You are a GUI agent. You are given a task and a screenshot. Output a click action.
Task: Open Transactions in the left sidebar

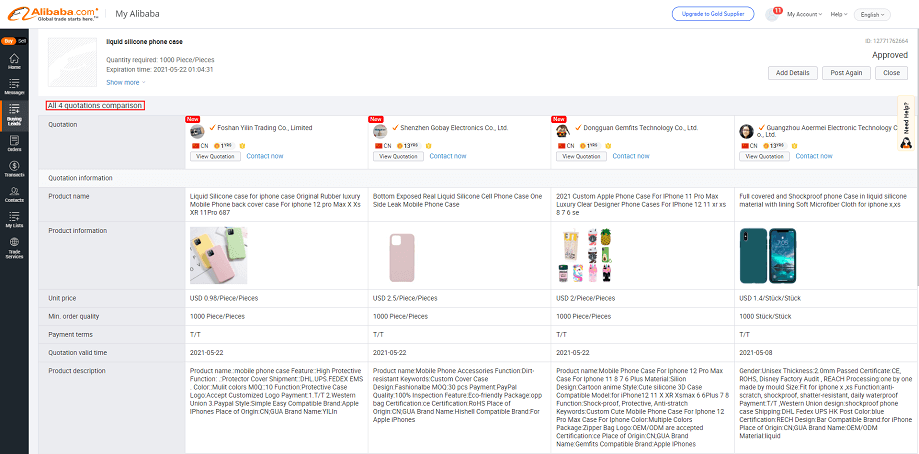pyautogui.click(x=14, y=169)
